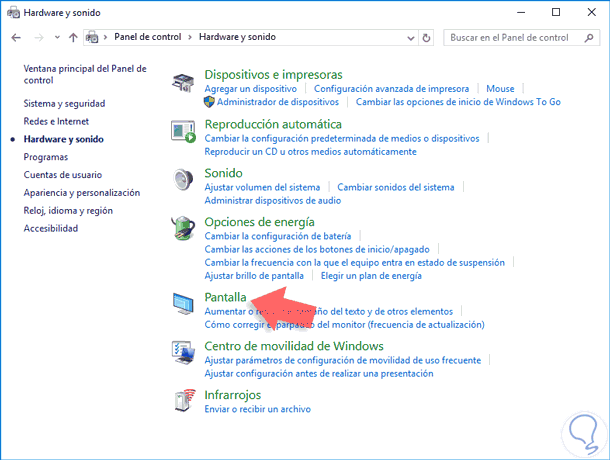The image size is (610, 460).
Task: Click Cambiar la configuración predeterminada de medios
Action: (342, 139)
